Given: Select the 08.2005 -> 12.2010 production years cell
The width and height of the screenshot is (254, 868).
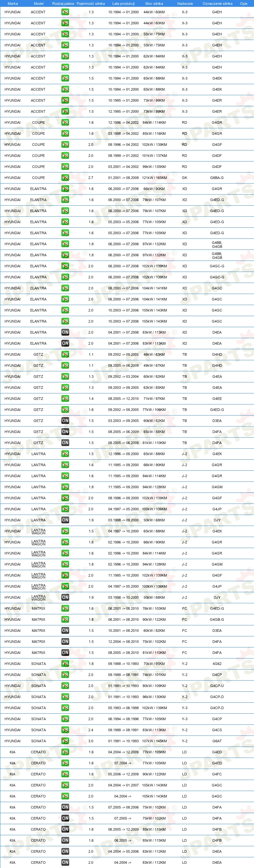Looking at the screenshot, I should coord(123,399).
